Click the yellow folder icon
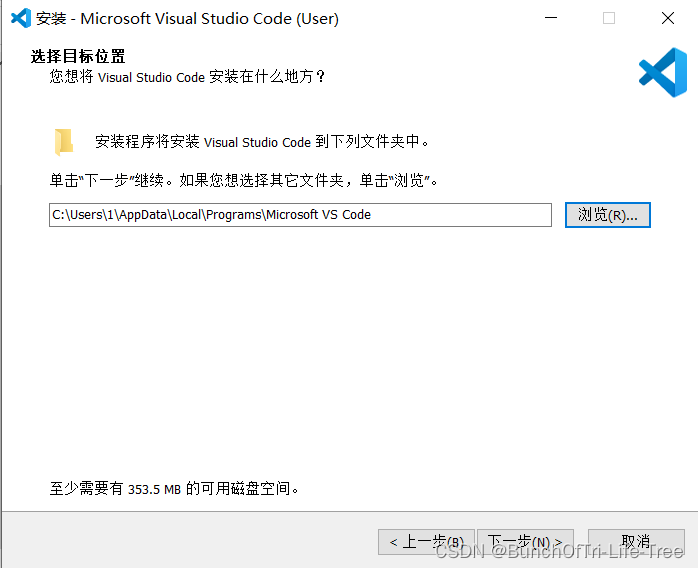 point(64,142)
